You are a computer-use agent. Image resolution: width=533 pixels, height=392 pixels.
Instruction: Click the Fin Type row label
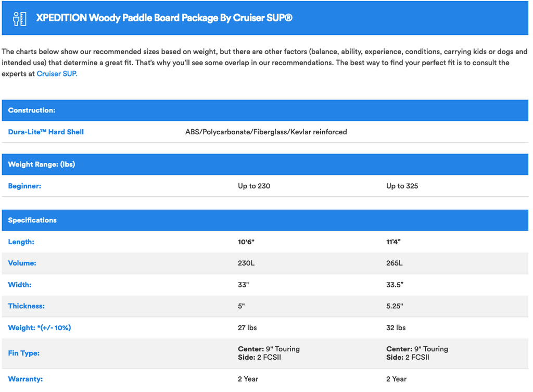[x=23, y=353]
